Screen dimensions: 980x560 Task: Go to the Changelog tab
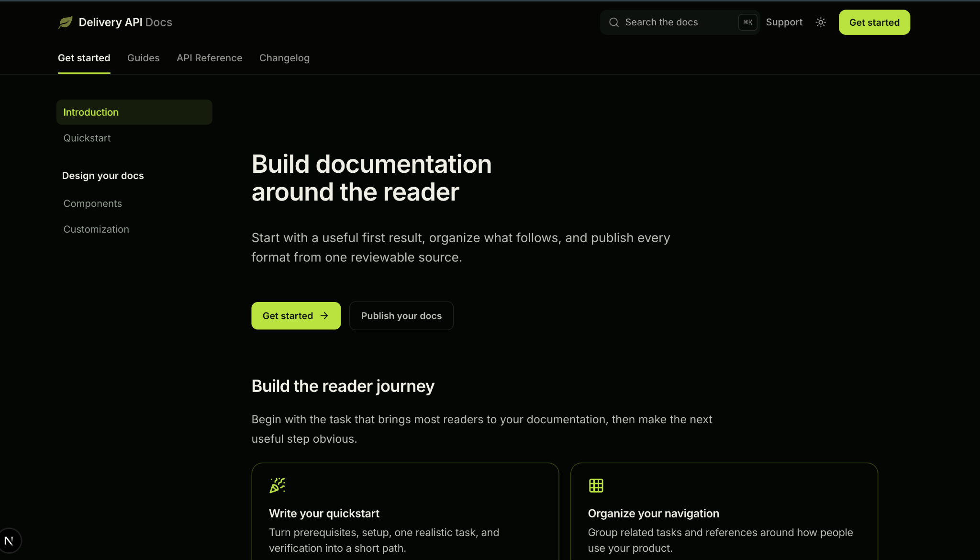pyautogui.click(x=284, y=58)
